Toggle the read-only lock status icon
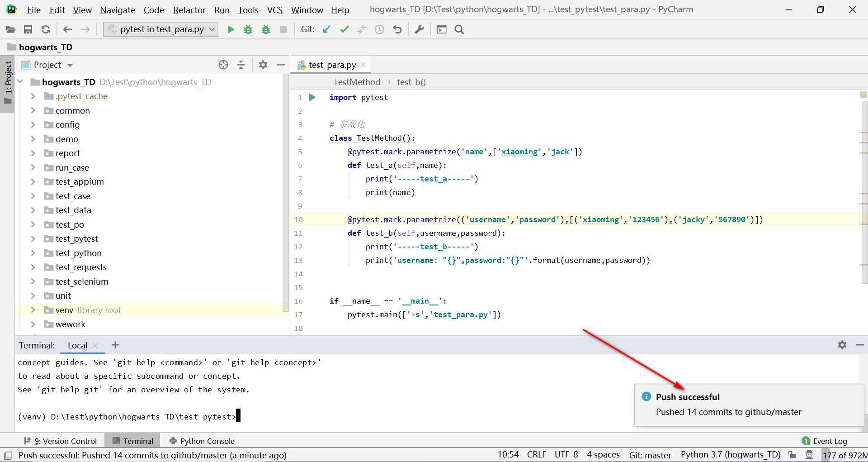The height and width of the screenshot is (462, 868). point(792,455)
